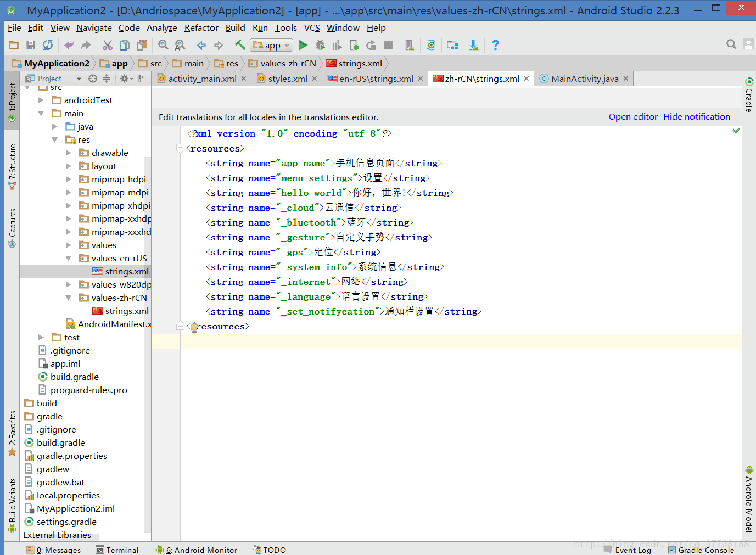Image resolution: width=756 pixels, height=555 pixels.
Task: Click the Hide notification link
Action: coord(697,116)
